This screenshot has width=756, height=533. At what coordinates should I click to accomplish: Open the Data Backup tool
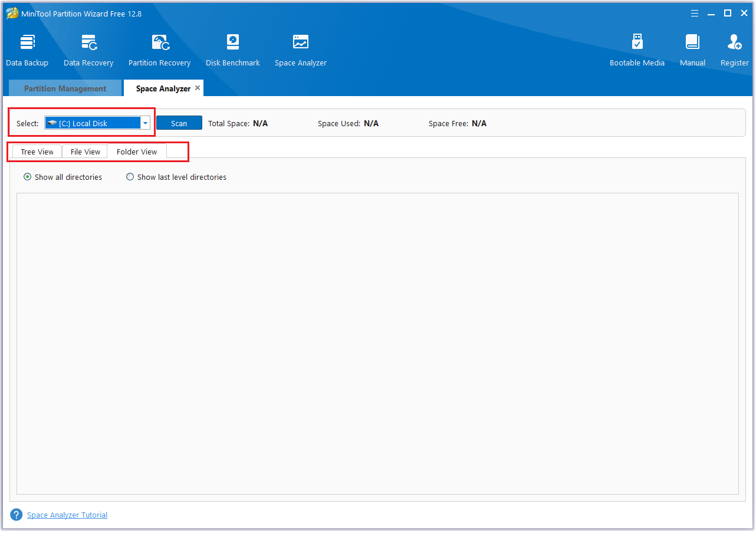point(27,50)
